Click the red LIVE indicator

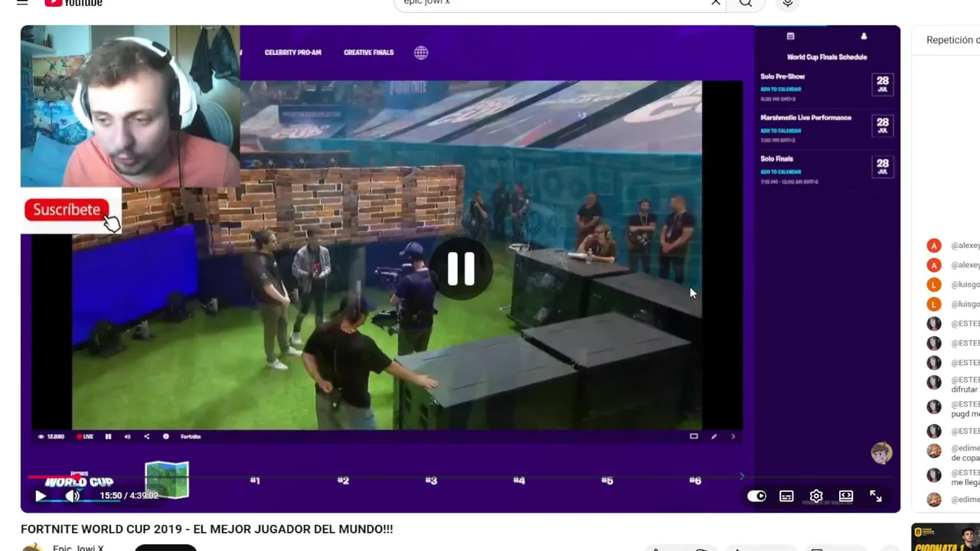(85, 436)
